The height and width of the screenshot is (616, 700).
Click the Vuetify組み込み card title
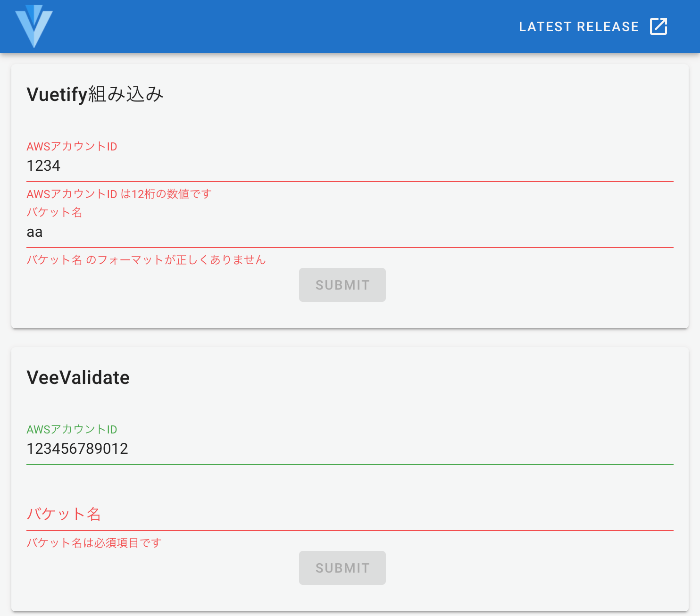tap(95, 94)
